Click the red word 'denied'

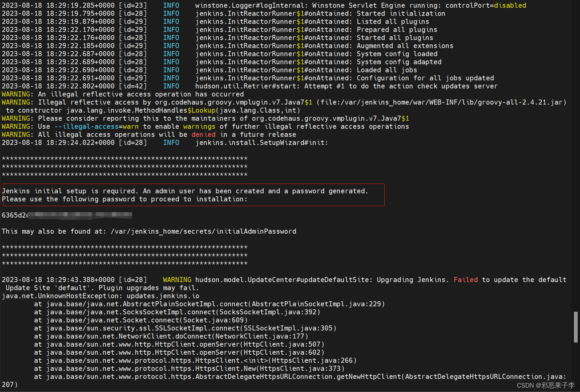coord(203,134)
